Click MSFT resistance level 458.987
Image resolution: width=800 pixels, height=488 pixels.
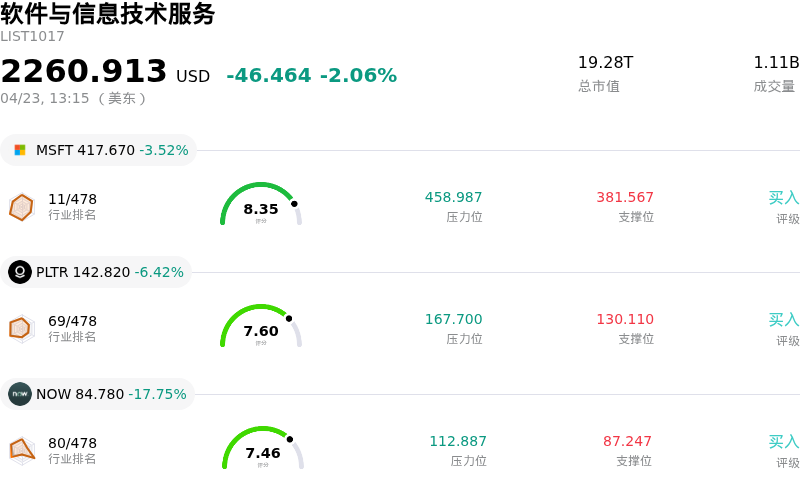tap(453, 198)
